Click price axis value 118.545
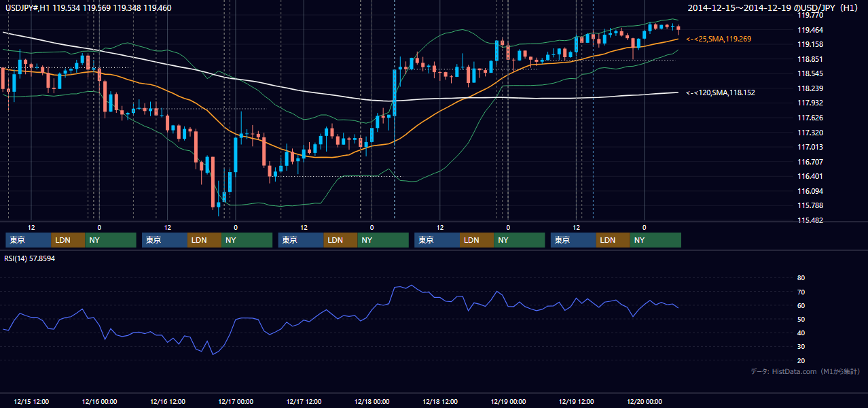The height and width of the screenshot is (408, 868). pos(810,73)
